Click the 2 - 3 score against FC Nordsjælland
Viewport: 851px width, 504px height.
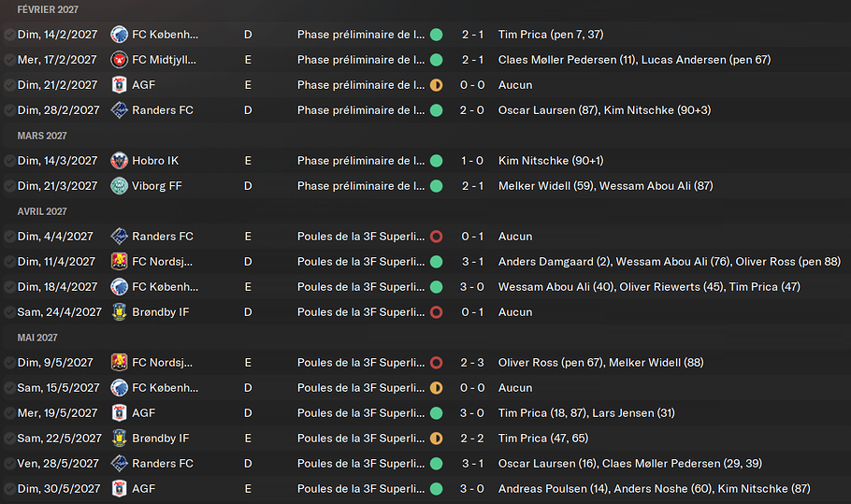[x=472, y=363]
